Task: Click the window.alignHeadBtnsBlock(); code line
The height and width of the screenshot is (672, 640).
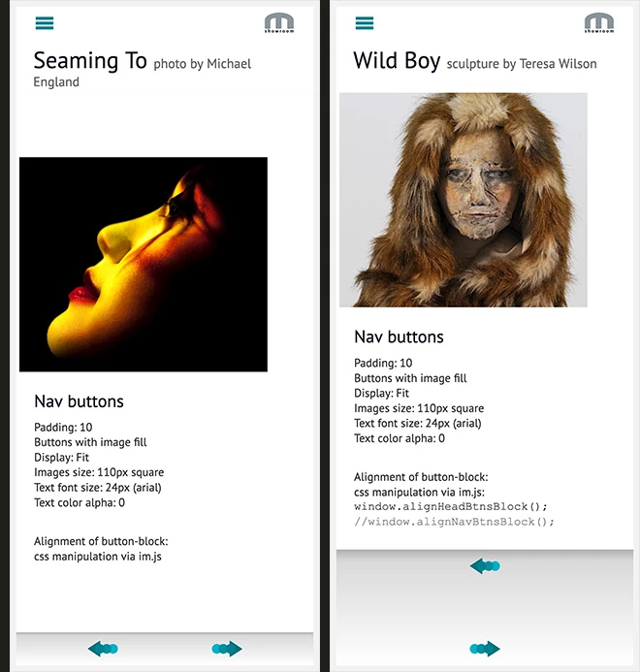Action: pos(451,506)
